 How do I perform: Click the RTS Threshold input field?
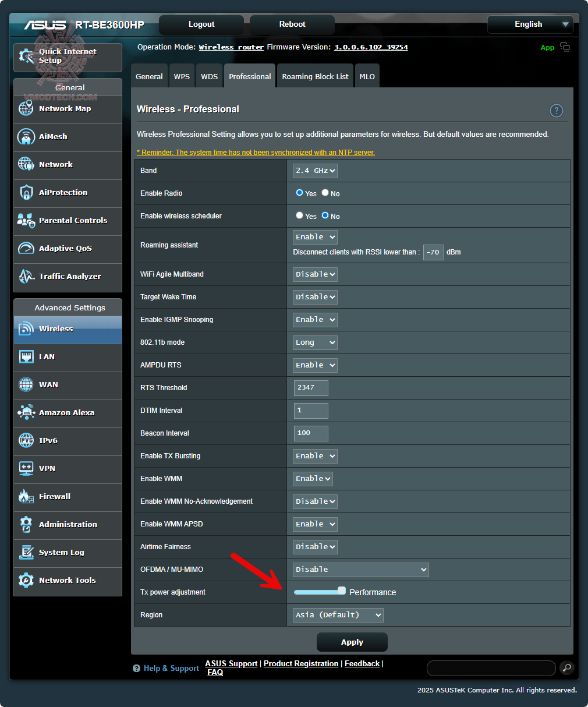click(311, 388)
